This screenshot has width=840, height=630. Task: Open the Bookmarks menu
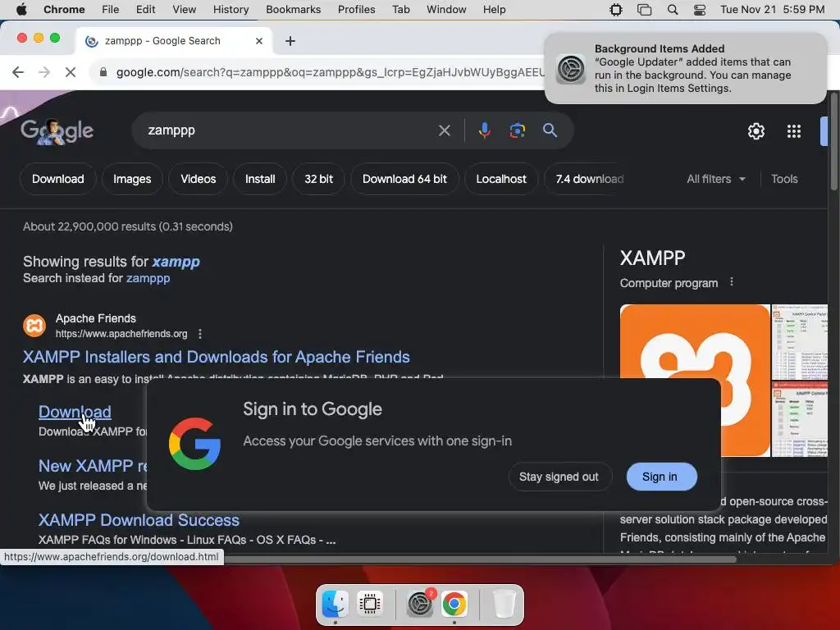(293, 9)
